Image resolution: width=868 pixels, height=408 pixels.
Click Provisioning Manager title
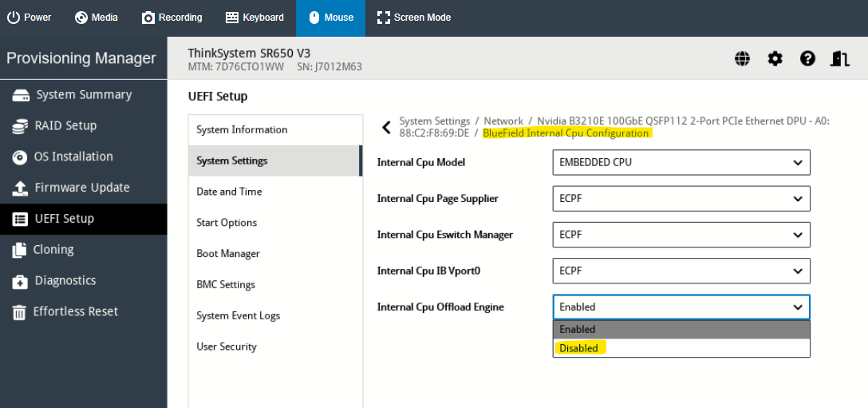[81, 58]
